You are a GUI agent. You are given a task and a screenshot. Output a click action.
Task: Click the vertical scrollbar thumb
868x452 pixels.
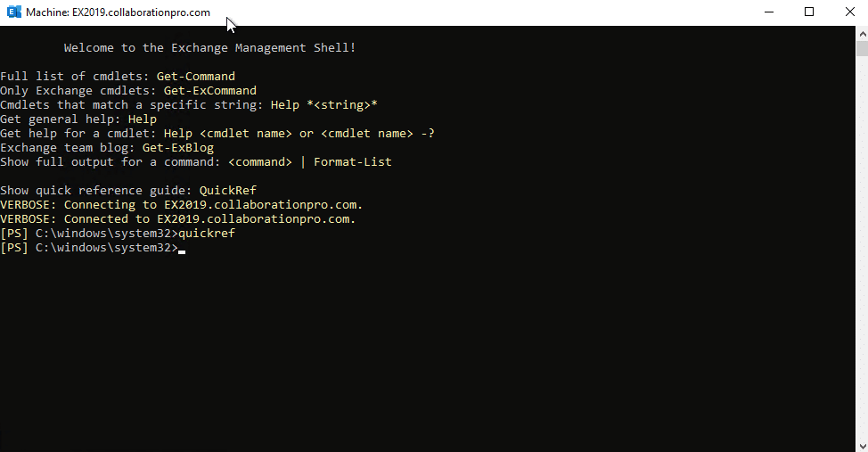863,48
